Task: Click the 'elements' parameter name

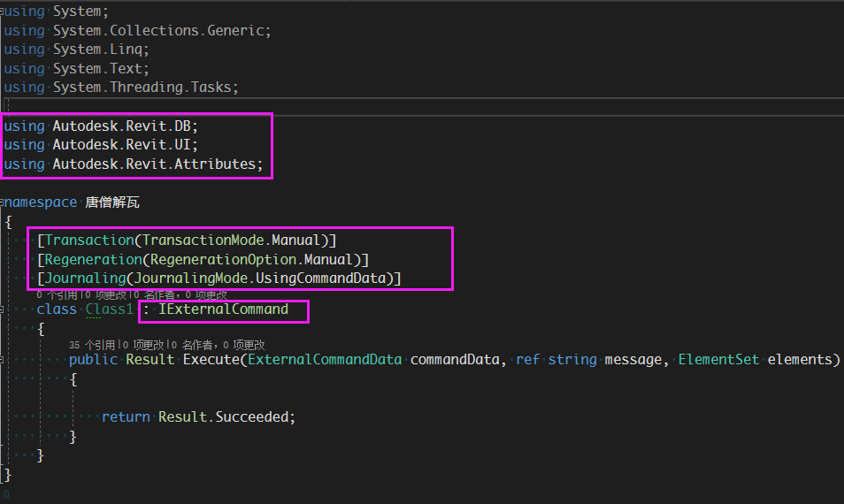Action: click(x=800, y=359)
